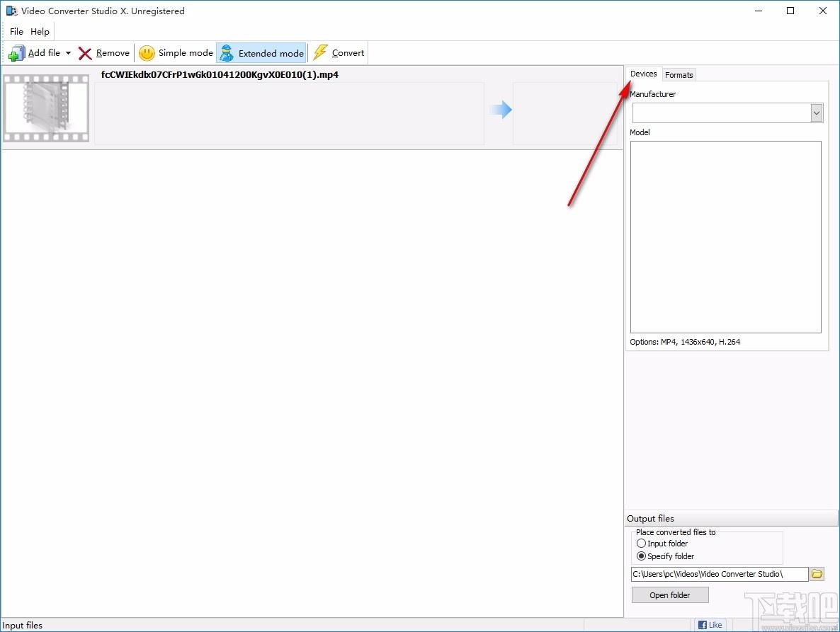Click the Output files panel header
Image resolution: width=840 pixels, height=632 pixels.
[731, 519]
